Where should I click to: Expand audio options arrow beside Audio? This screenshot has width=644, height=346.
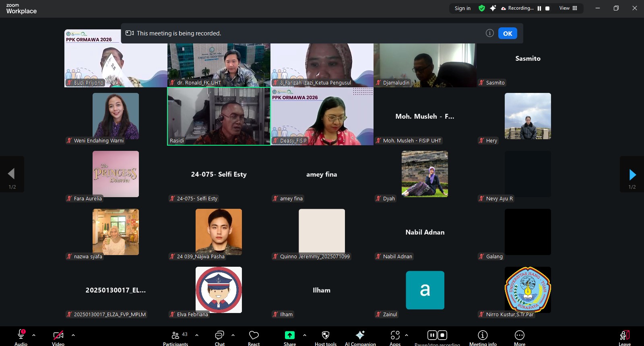pos(34,335)
